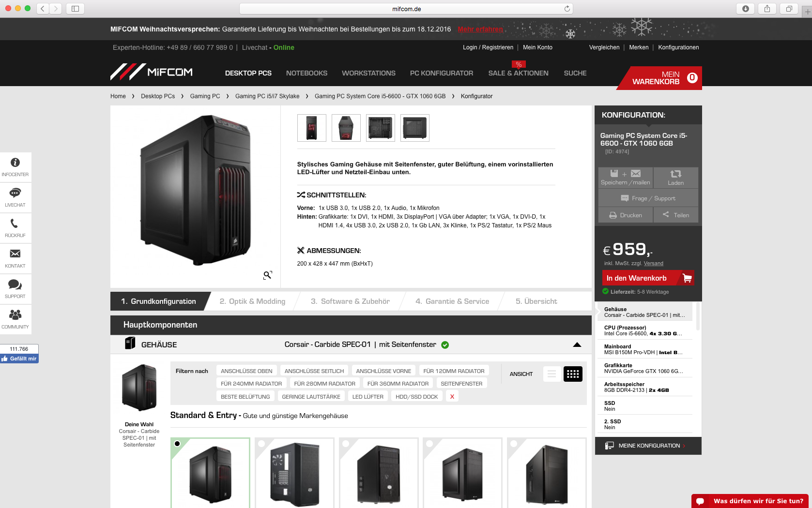Open Meine Konfiguration link
This screenshot has width=812, height=508.
[648, 446]
